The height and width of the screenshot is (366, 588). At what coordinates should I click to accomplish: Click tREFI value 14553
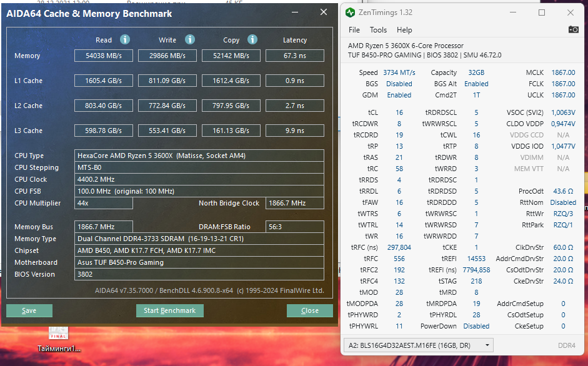tap(476, 259)
